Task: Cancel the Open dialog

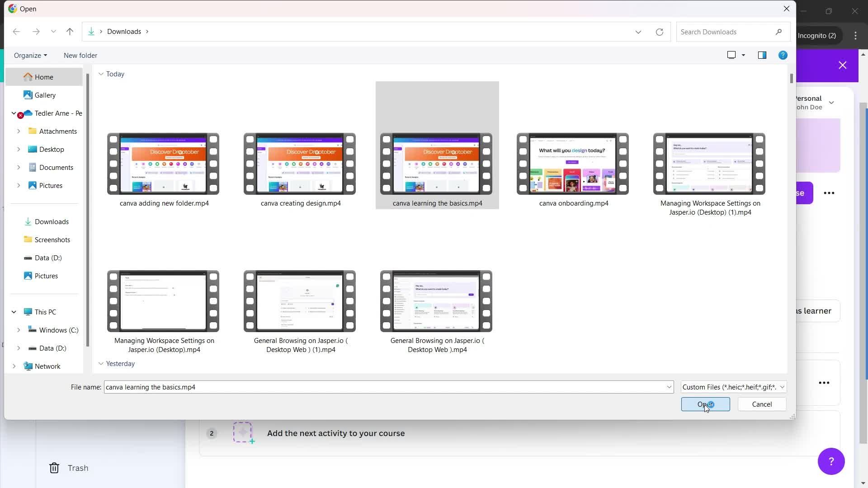Action: (762, 404)
